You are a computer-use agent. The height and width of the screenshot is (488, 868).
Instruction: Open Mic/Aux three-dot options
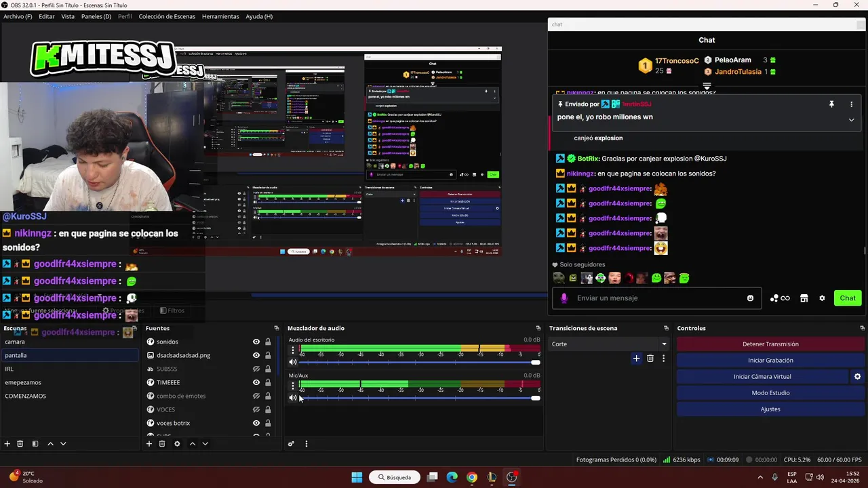point(293,386)
